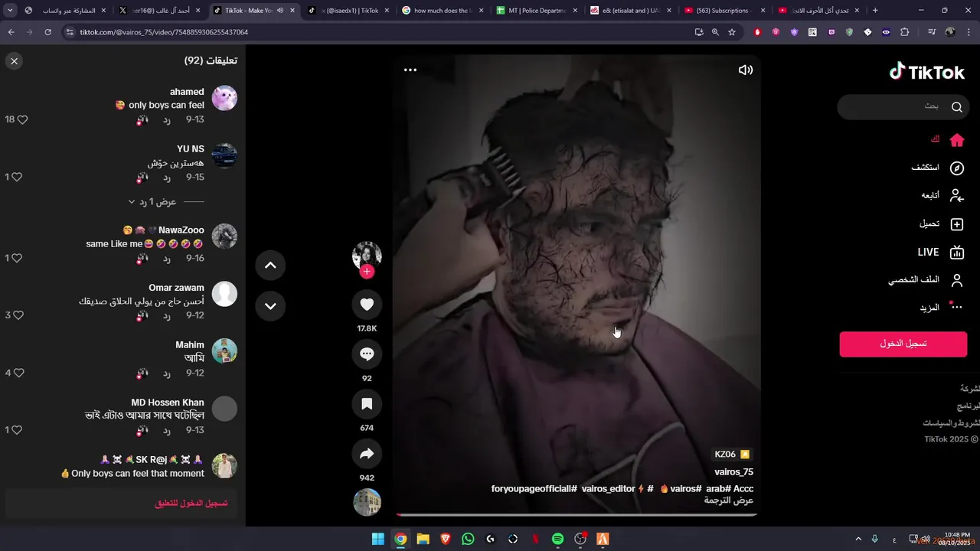Bookmark the video to favorites

[367, 404]
